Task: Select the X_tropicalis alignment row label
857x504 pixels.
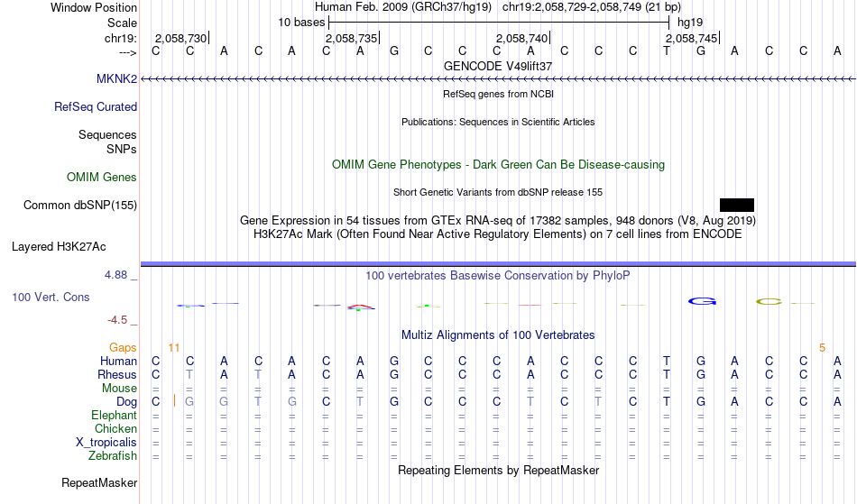Action: [106, 443]
